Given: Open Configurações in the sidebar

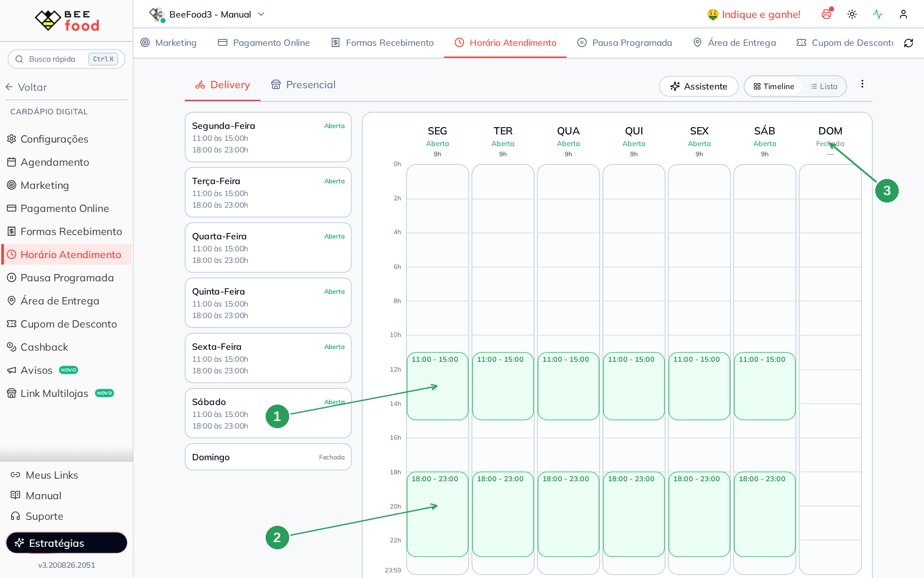Looking at the screenshot, I should [67, 139].
